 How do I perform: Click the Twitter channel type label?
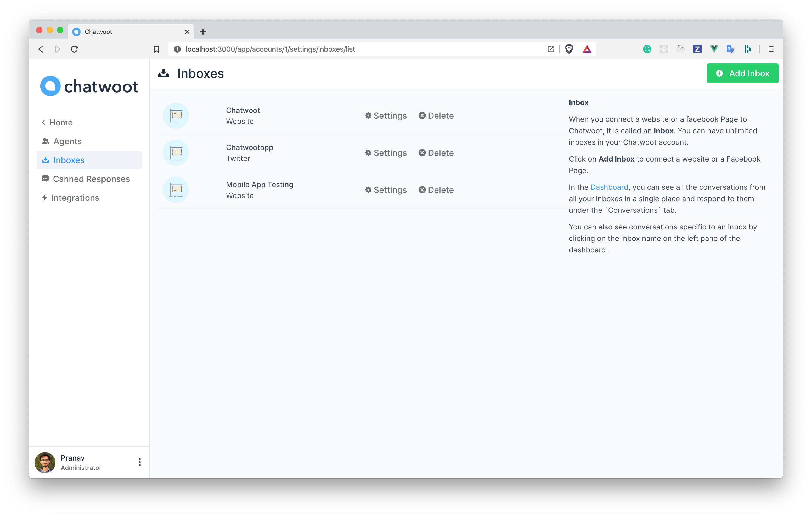(238, 158)
